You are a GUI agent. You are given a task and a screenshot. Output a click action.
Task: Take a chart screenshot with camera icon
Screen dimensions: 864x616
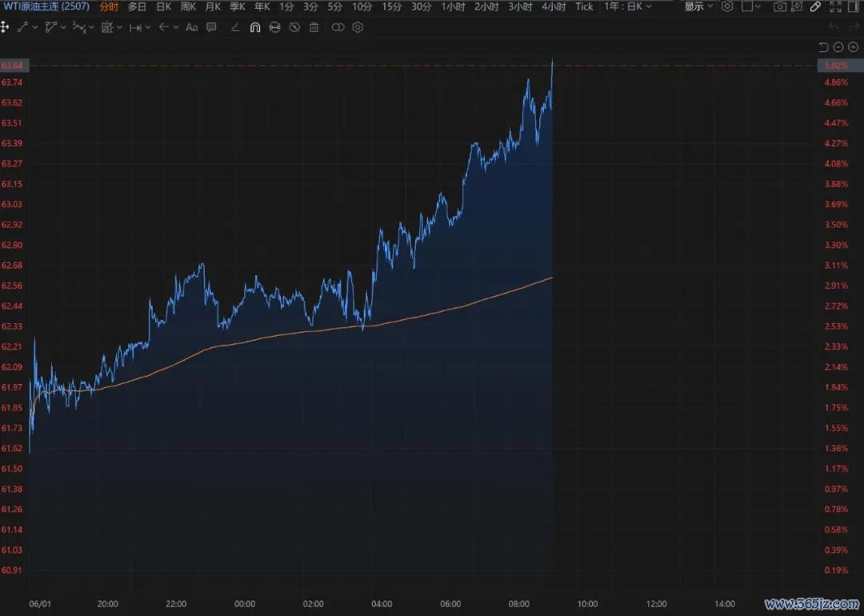(779, 6)
